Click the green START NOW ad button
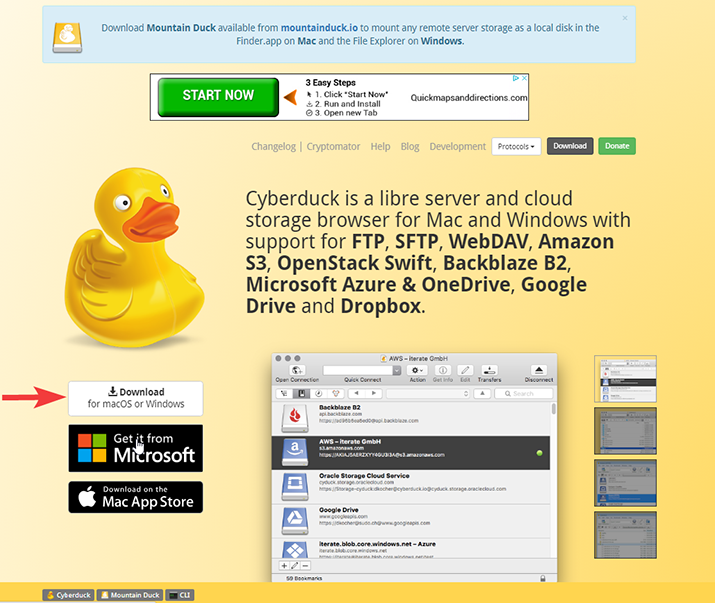715x603 pixels. tap(218, 97)
